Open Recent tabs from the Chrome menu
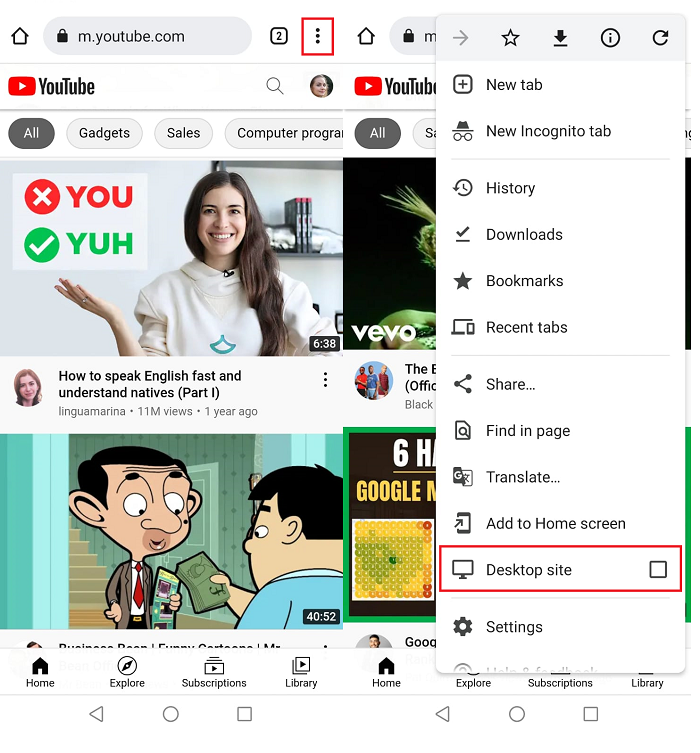 click(x=560, y=327)
